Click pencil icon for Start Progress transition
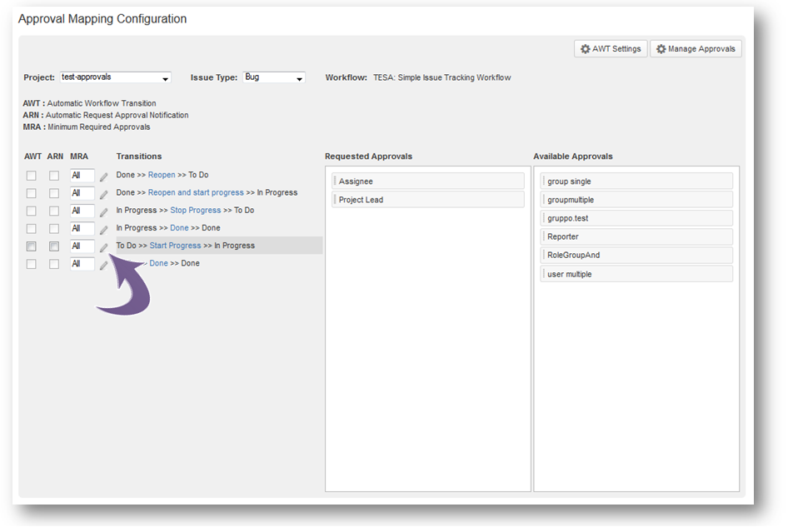Image resolution: width=788 pixels, height=532 pixels. (x=104, y=246)
